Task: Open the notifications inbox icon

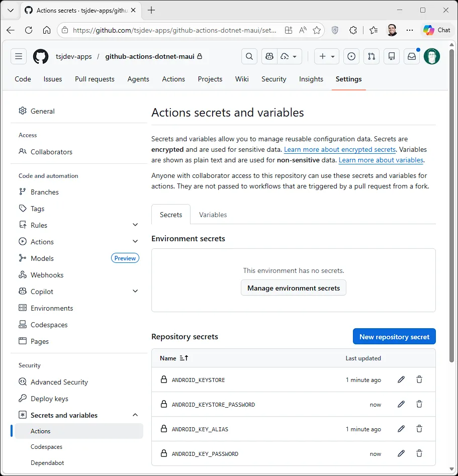Action: [412, 56]
